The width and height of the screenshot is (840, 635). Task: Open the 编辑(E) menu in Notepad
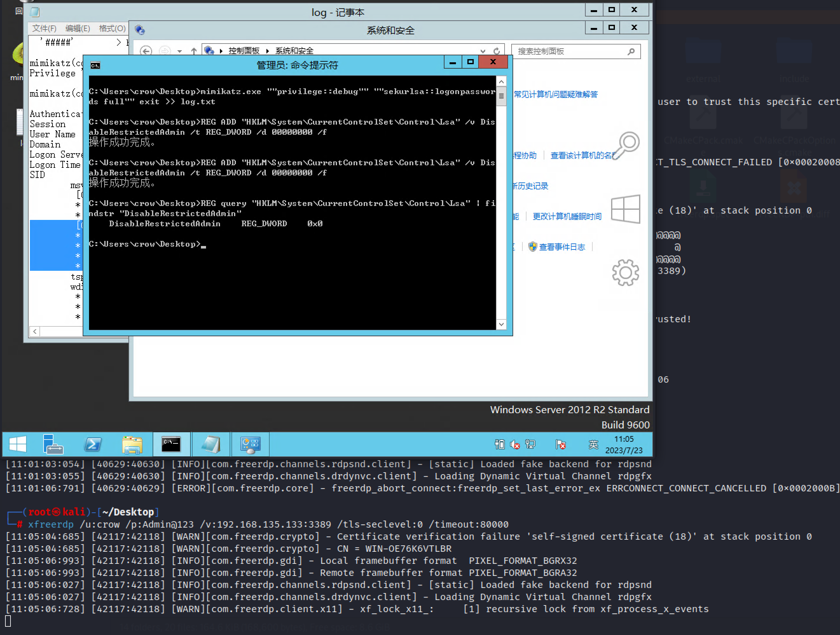click(78, 29)
